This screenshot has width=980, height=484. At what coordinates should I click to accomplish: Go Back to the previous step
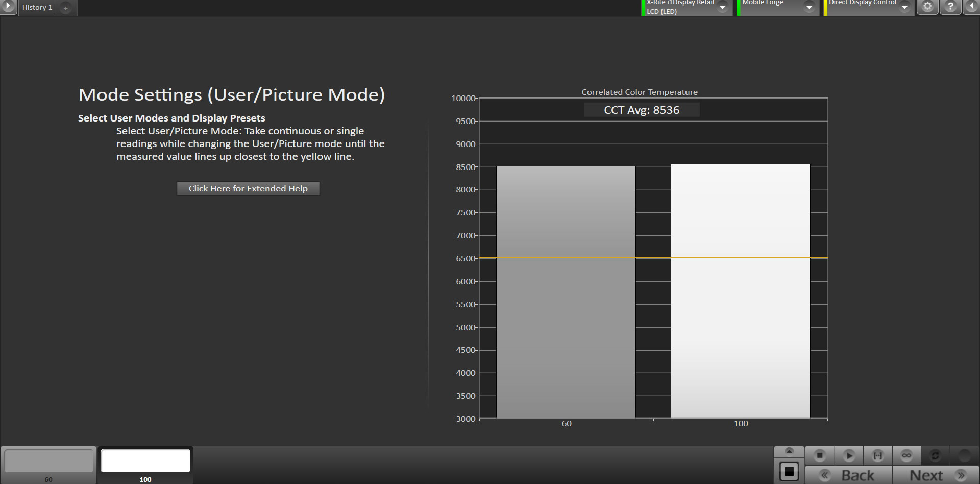(848, 475)
